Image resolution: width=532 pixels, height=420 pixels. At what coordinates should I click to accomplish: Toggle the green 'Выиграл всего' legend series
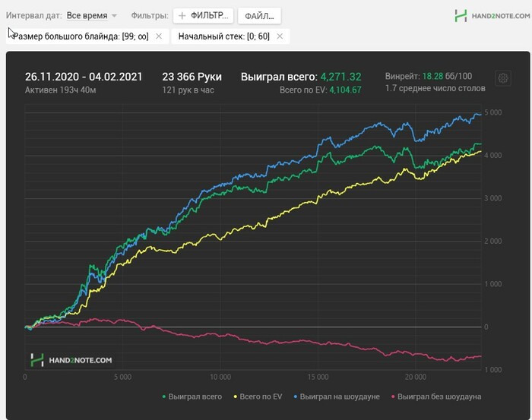tap(192, 396)
